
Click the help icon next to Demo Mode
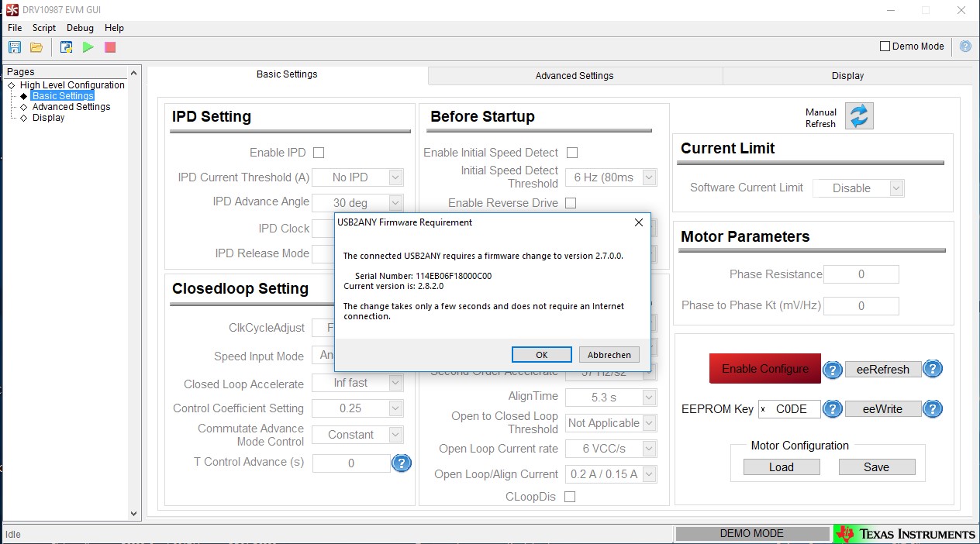965,46
